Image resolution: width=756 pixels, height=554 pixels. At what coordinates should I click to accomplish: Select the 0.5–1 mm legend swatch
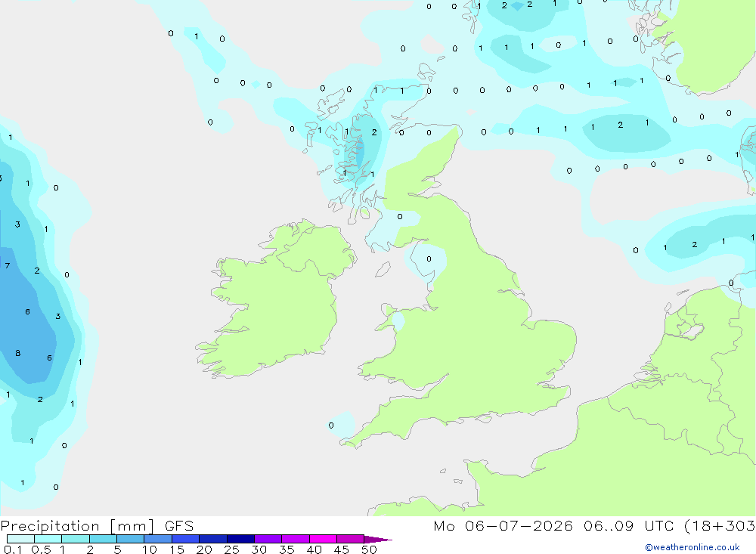point(48,539)
